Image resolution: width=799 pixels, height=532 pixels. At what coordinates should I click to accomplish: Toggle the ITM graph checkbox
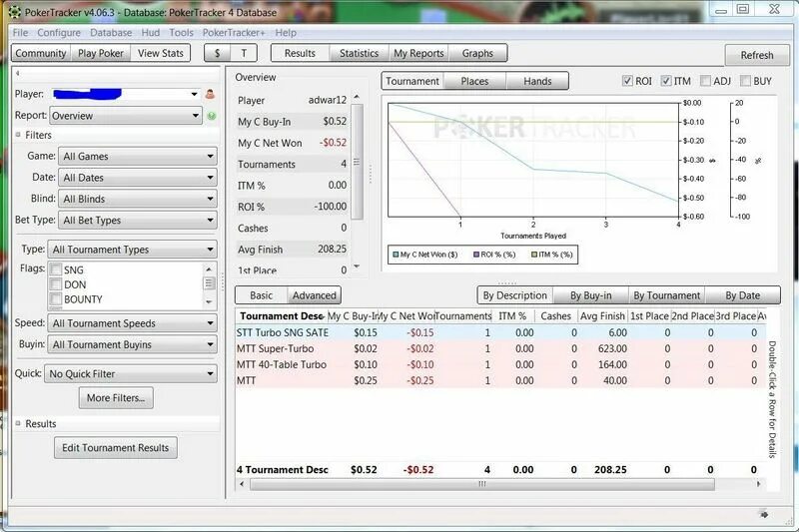pyautogui.click(x=666, y=81)
